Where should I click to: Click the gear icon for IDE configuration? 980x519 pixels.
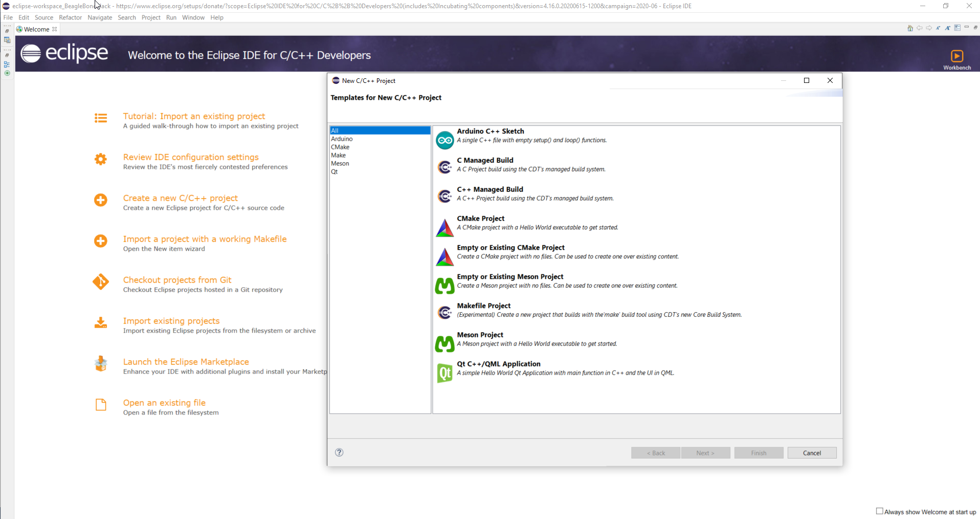(101, 159)
